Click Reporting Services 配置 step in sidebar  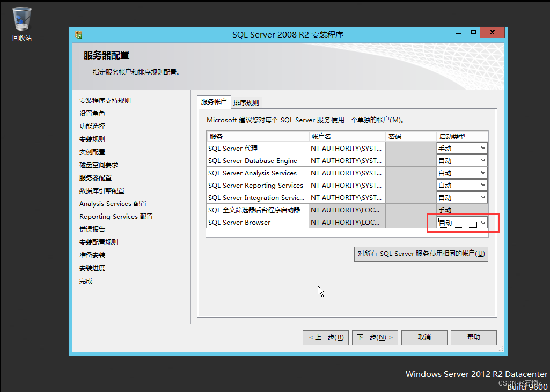click(116, 216)
